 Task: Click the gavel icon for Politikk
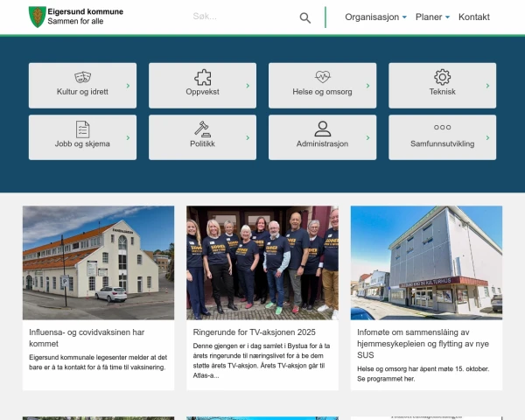tap(202, 129)
